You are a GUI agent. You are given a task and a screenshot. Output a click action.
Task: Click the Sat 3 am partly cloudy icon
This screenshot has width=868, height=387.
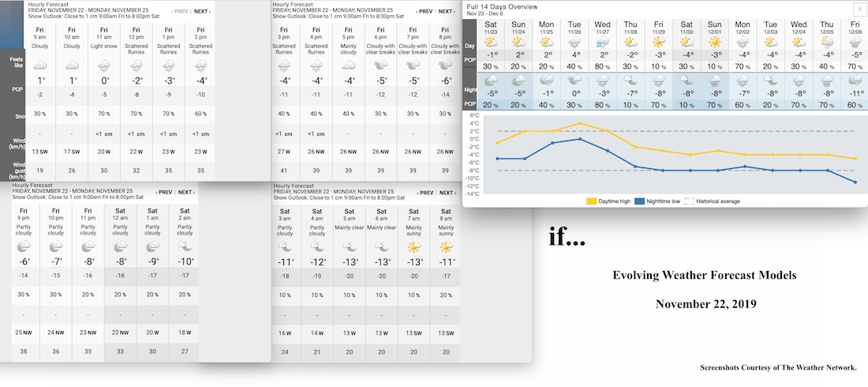tap(285, 246)
